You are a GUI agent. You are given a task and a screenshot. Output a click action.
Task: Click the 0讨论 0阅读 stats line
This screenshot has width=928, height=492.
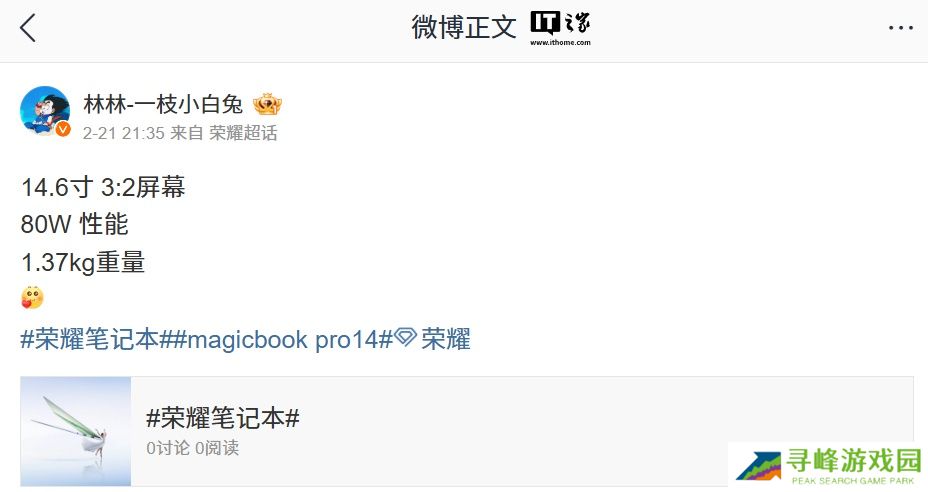click(x=192, y=448)
